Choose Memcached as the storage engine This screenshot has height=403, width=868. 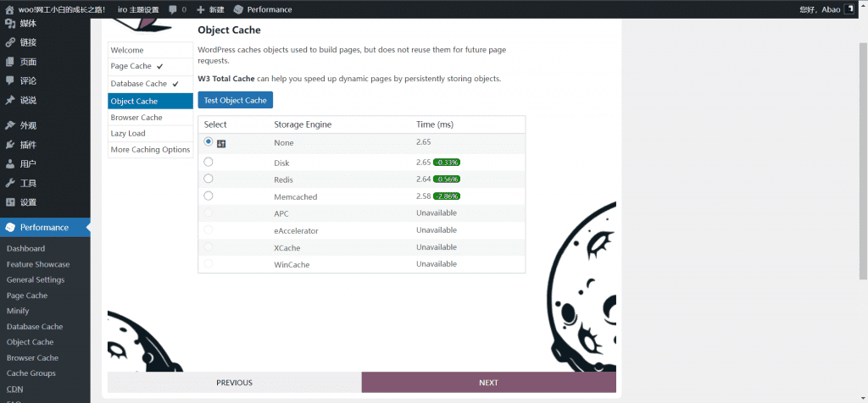click(x=209, y=196)
